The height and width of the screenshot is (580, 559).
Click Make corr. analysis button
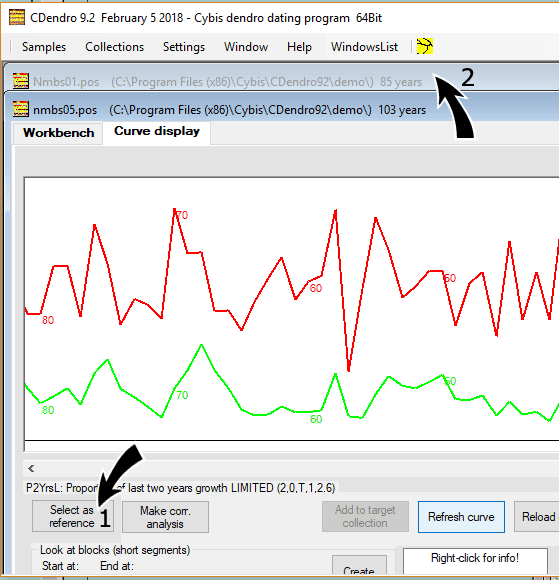point(165,517)
